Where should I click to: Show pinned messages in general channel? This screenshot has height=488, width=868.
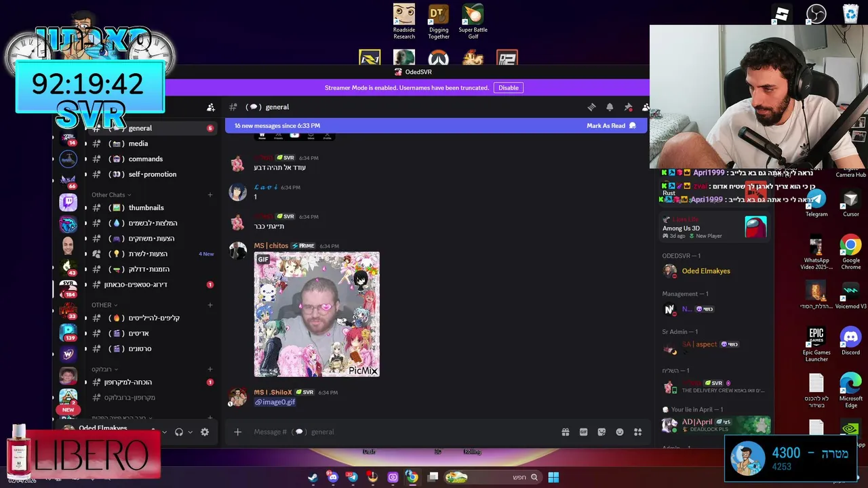tap(628, 107)
